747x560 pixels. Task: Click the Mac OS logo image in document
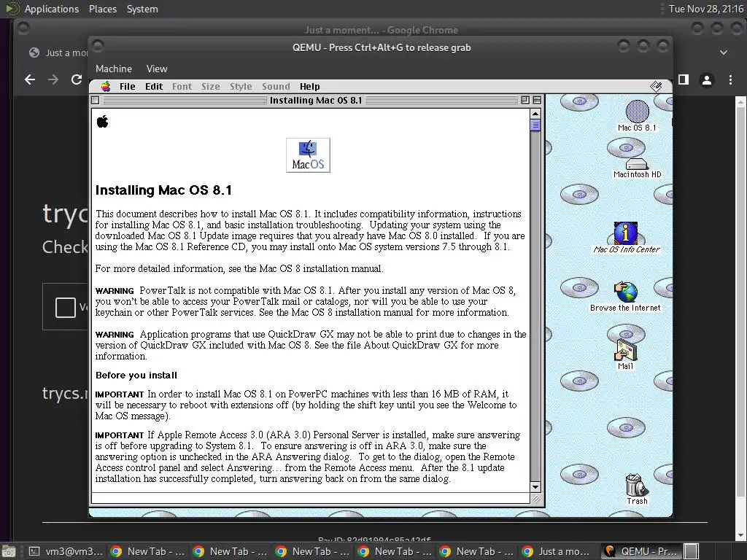(x=308, y=155)
